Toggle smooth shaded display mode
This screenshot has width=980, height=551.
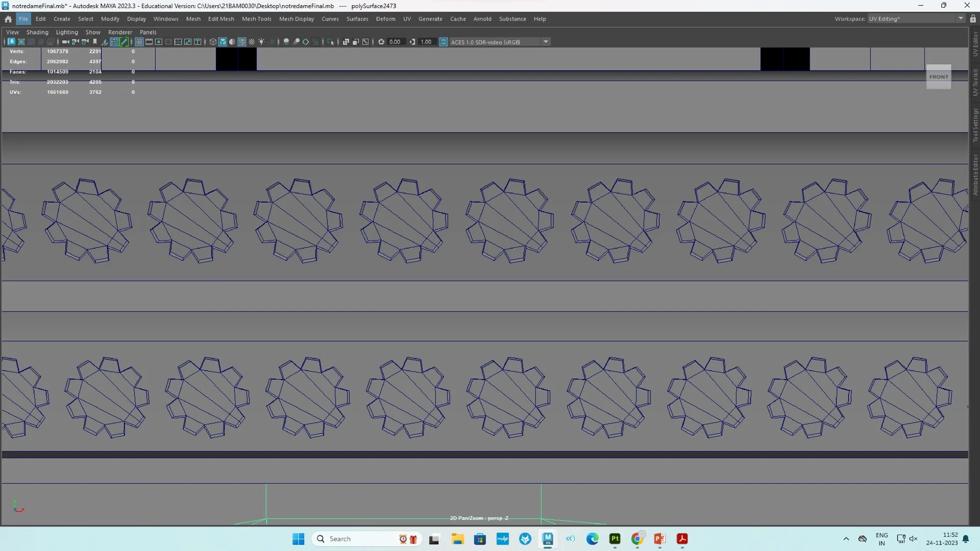[x=223, y=42]
